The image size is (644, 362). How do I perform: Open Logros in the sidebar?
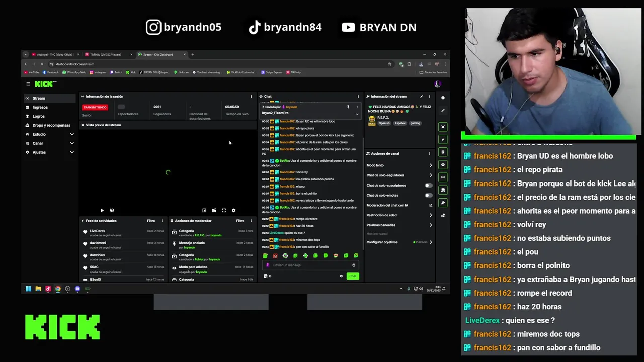click(50, 116)
